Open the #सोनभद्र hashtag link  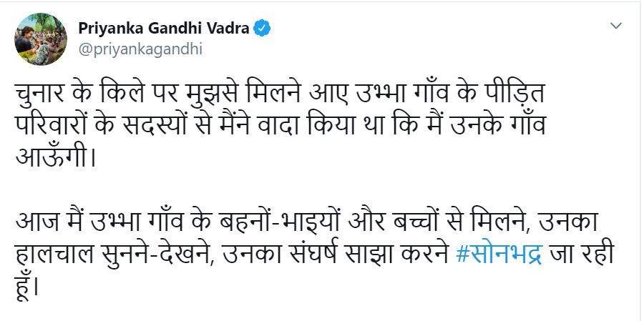pos(499,256)
